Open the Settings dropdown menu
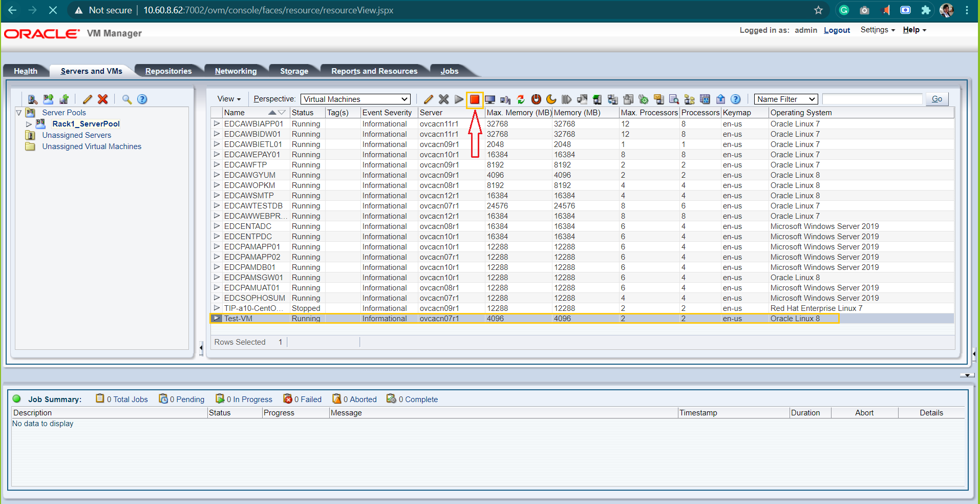Viewport: 980px width, 504px height. coord(878,30)
